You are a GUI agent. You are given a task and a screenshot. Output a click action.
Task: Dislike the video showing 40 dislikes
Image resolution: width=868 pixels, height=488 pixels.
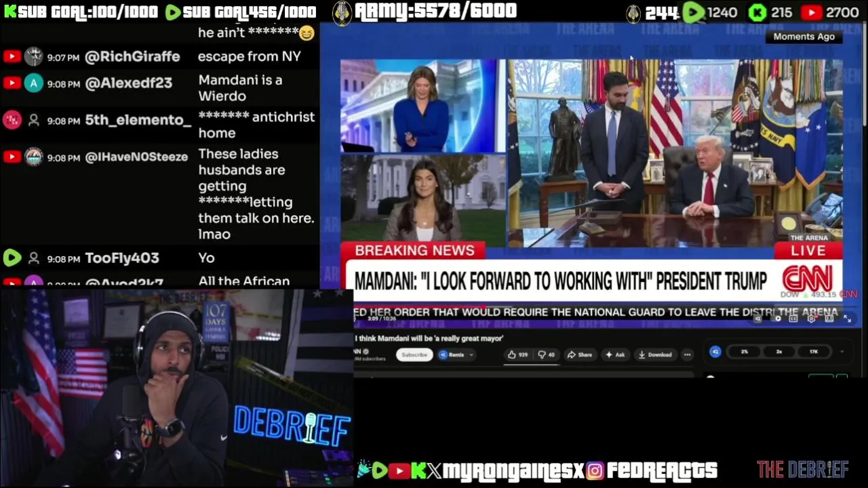point(547,354)
